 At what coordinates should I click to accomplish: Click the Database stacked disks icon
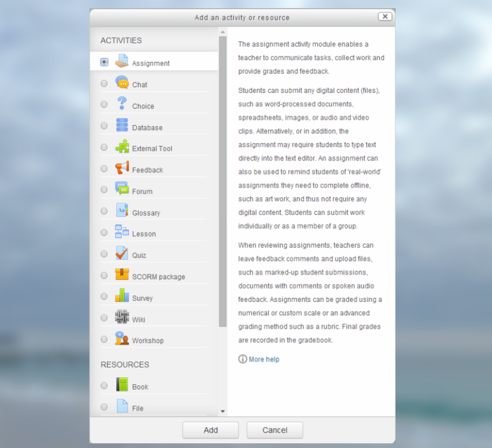[x=122, y=125]
